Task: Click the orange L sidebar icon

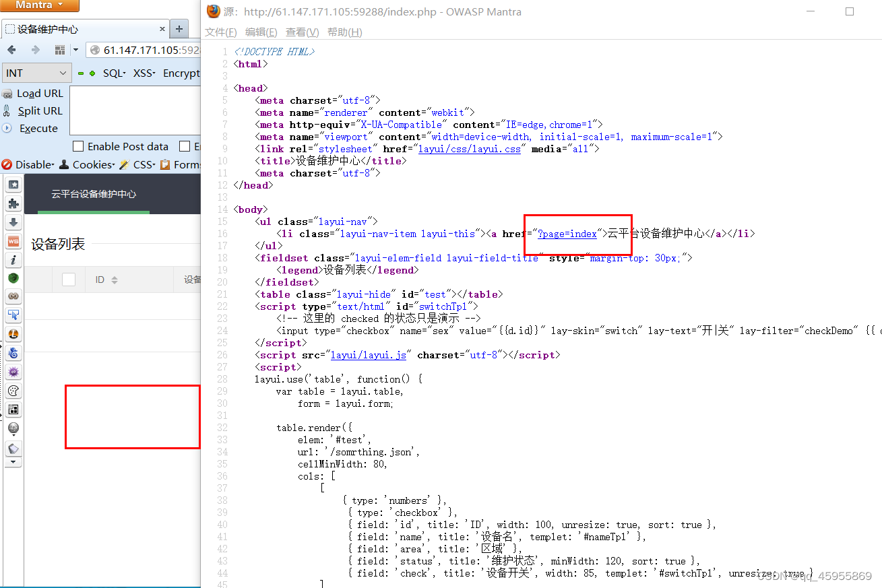Action: point(13,334)
